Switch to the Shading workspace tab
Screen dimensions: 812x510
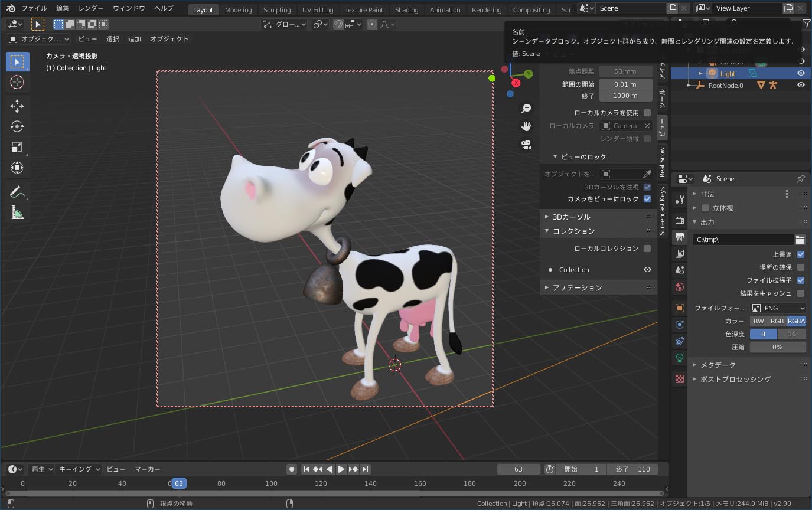click(x=406, y=9)
